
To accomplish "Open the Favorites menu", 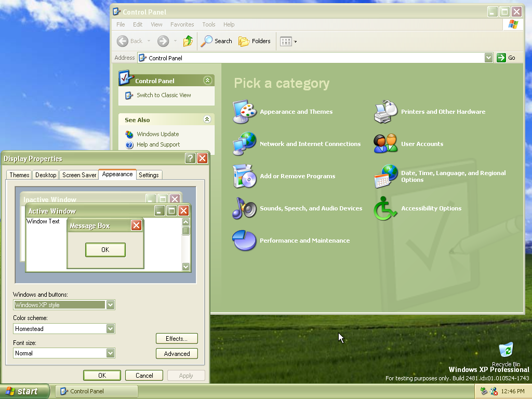I will point(182,24).
